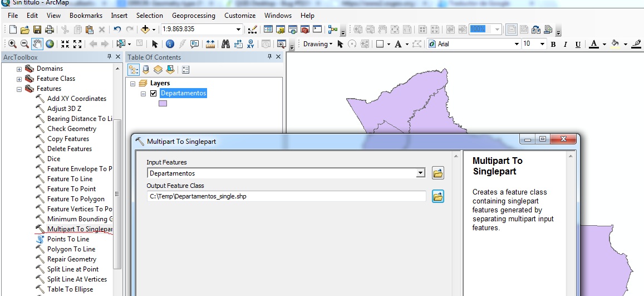Print the map with the printer icon
This screenshot has height=296, width=644.
[50, 29]
